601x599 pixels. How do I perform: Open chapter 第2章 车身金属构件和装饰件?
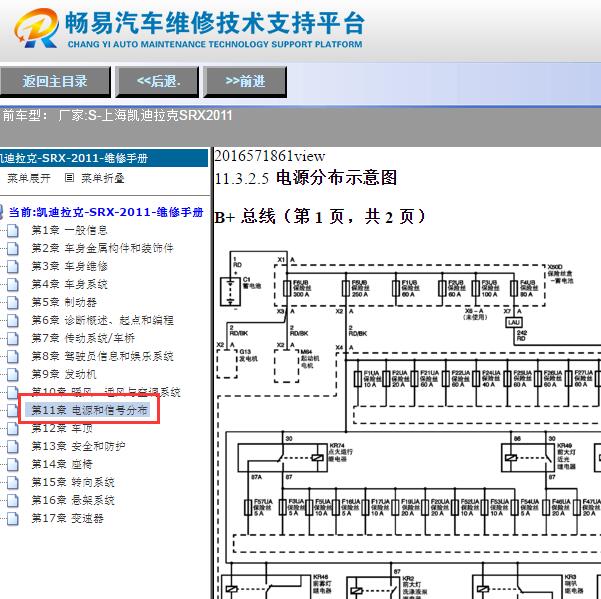[102, 248]
